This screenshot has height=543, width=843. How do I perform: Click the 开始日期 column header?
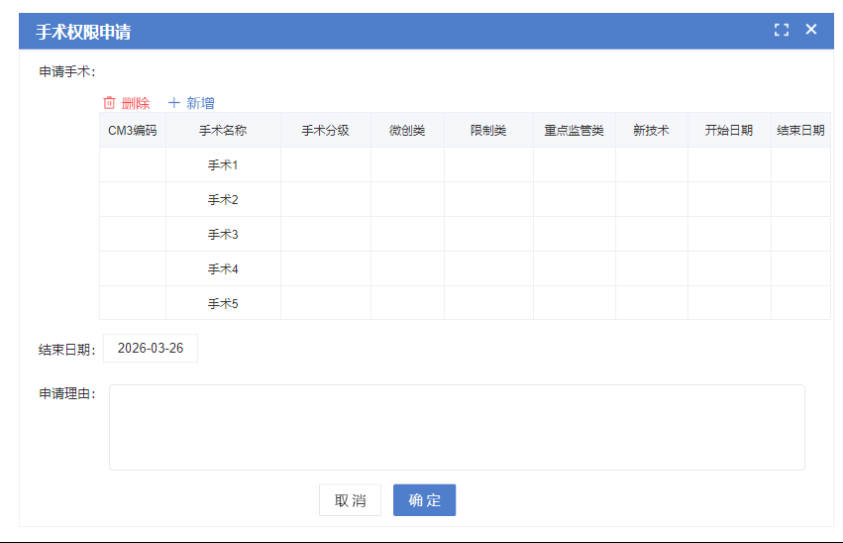tap(729, 131)
